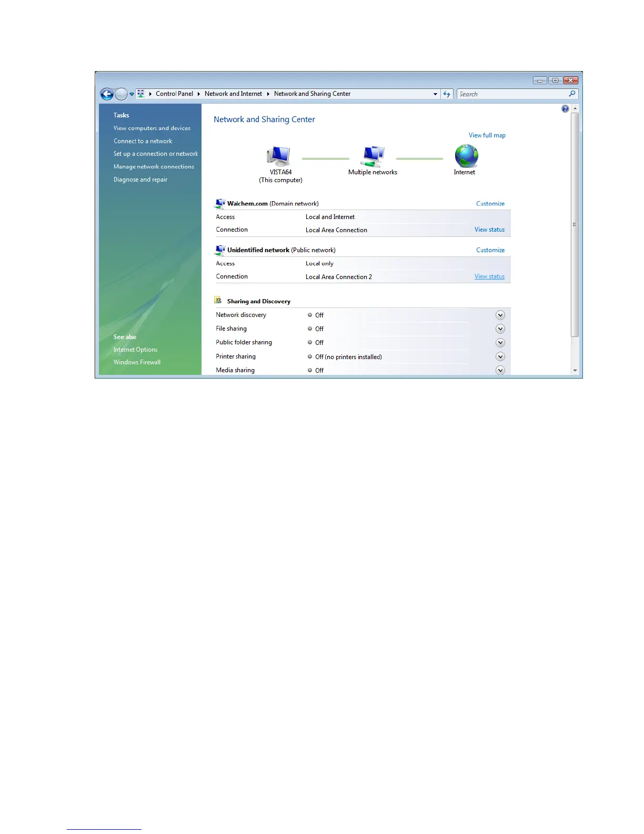644x834 pixels.
Task: Customize the Unidentified public network
Action: (490, 250)
